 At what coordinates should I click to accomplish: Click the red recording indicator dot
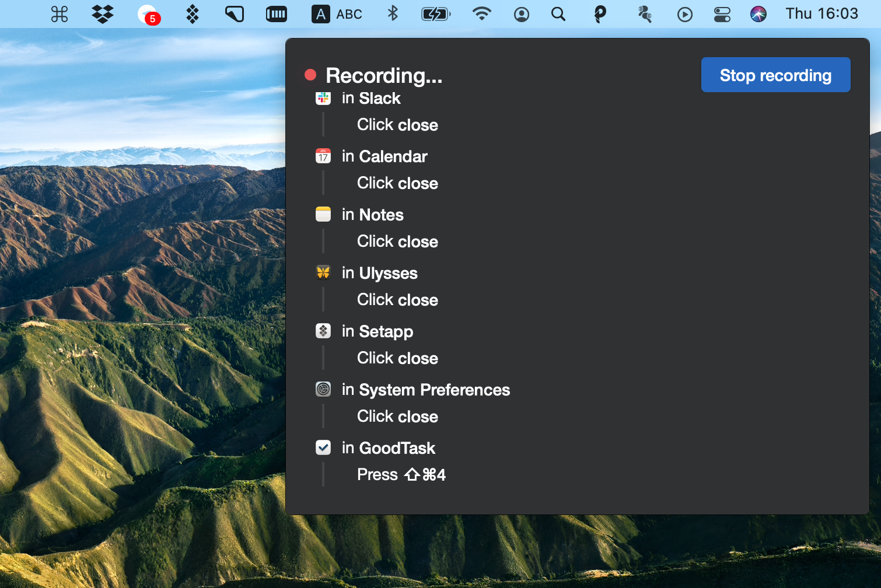[310, 75]
